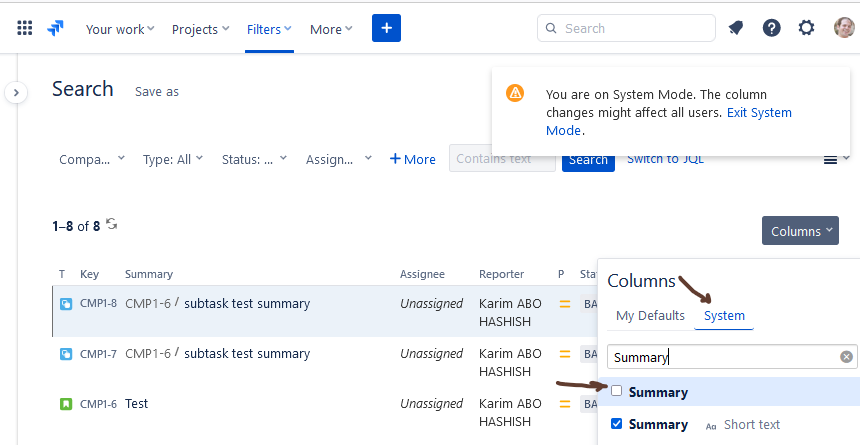Sort by Key column header
This screenshot has width=860, height=445.
pyautogui.click(x=89, y=274)
